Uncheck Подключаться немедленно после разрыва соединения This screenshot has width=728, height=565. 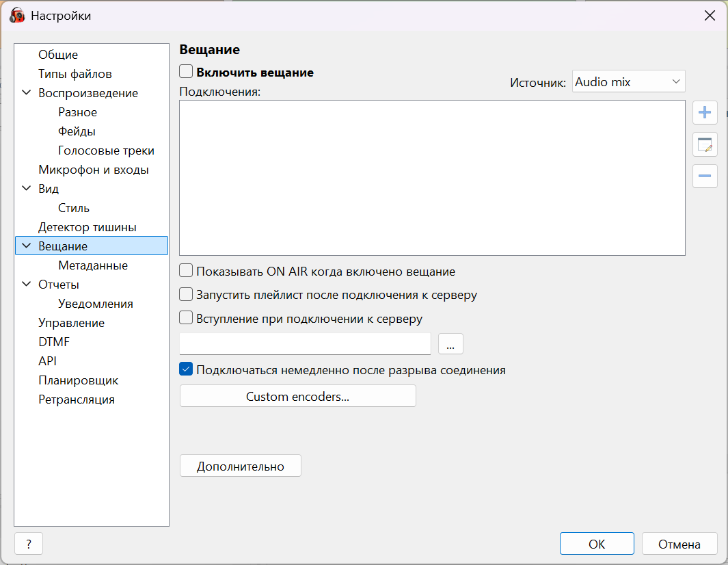186,370
